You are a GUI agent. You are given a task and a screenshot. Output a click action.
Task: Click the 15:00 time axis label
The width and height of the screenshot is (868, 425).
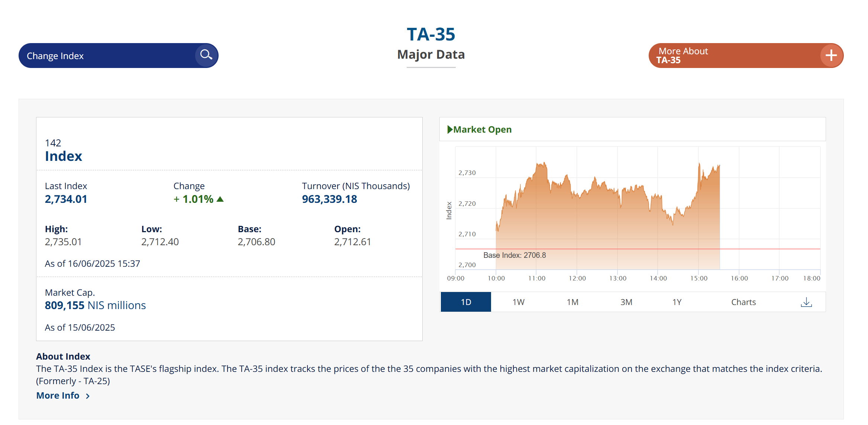tap(698, 278)
